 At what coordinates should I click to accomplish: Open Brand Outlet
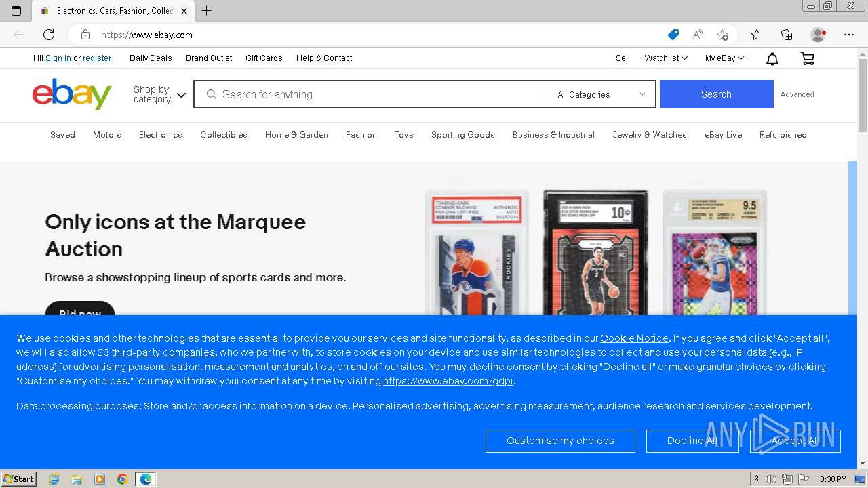[209, 58]
